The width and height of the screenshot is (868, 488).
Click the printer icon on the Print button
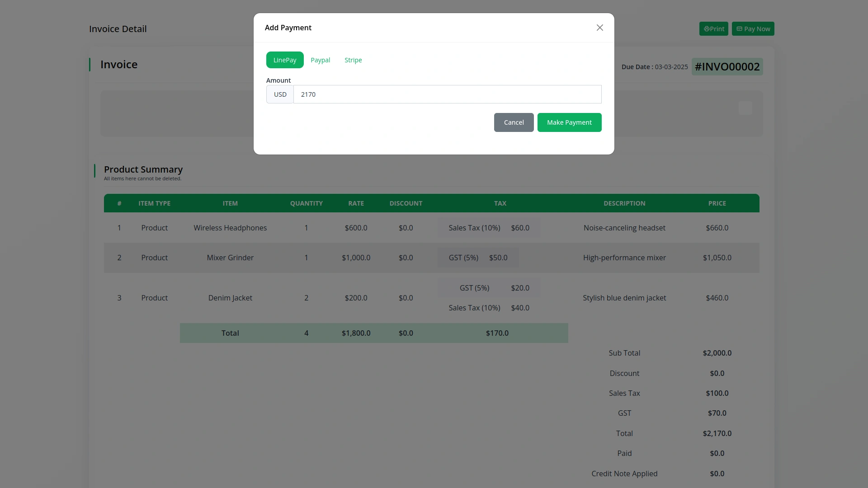[x=707, y=28]
